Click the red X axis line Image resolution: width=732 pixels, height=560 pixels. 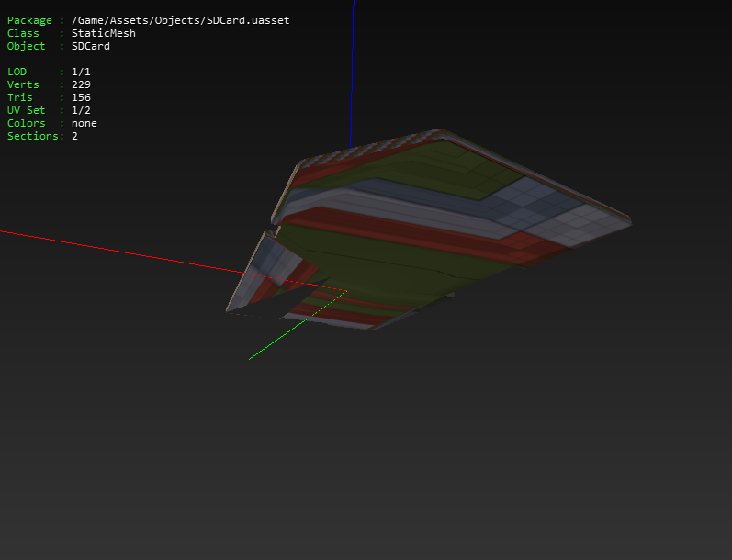click(121, 251)
